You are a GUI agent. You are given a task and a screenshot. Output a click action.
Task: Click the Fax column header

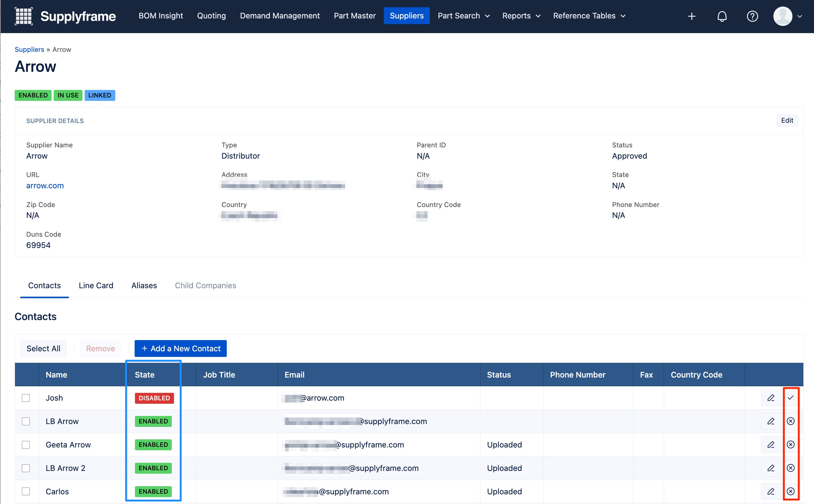pyautogui.click(x=646, y=375)
